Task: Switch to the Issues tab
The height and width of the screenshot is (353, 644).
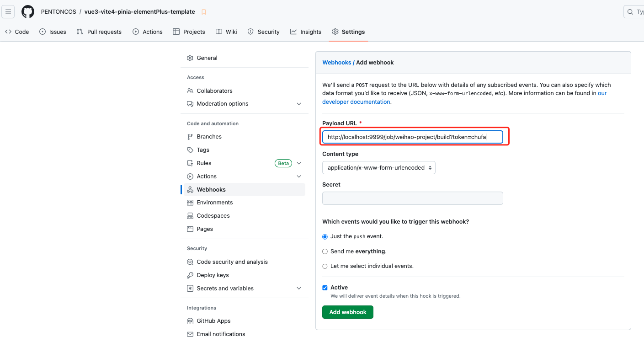Action: click(x=53, y=32)
